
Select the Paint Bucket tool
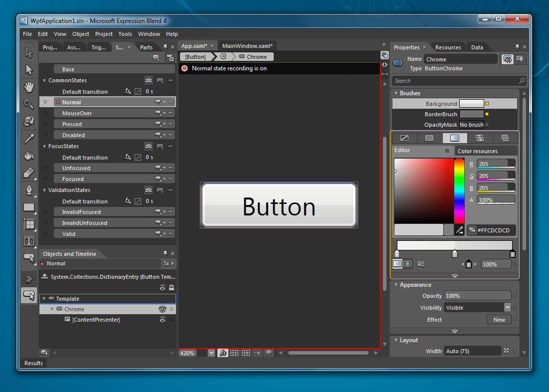coord(29,156)
